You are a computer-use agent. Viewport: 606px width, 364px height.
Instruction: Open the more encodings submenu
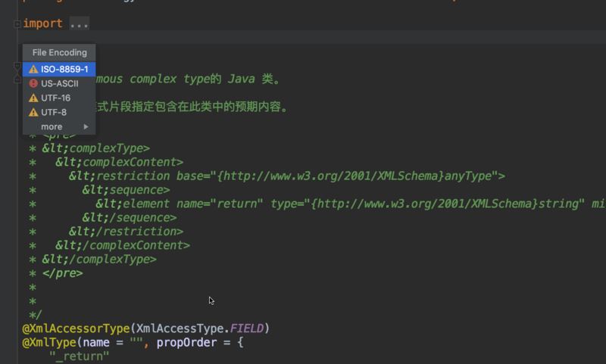click(59, 126)
